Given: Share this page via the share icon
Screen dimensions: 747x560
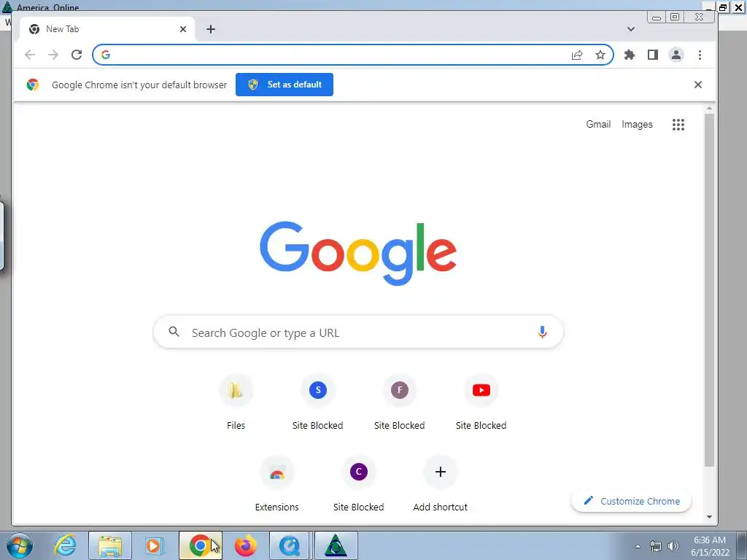Looking at the screenshot, I should coord(577,55).
